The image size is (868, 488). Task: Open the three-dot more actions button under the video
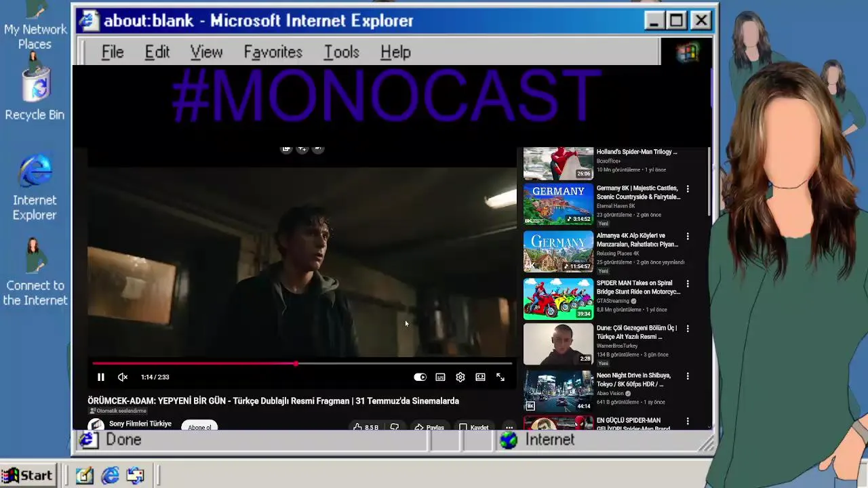click(x=509, y=427)
